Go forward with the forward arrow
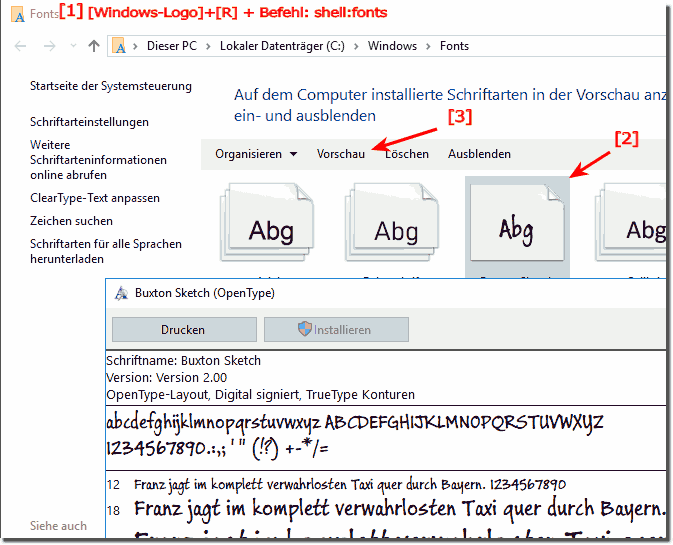The height and width of the screenshot is (545, 673). pos(50,46)
